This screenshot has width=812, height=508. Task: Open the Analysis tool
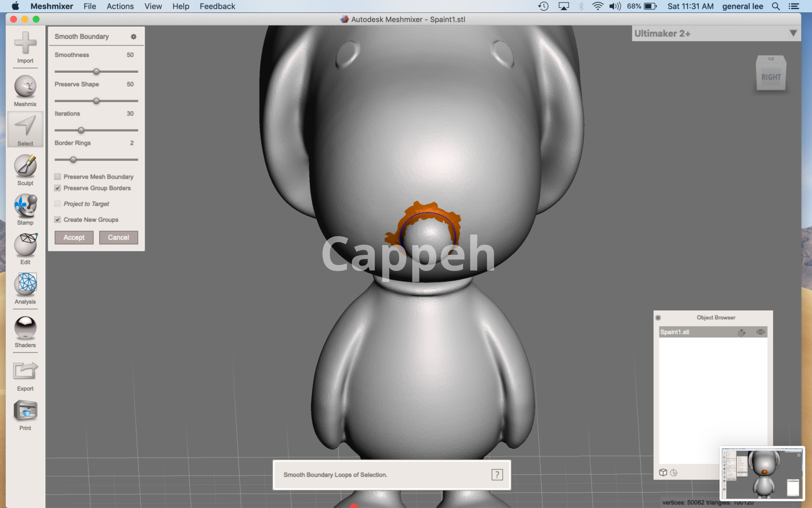(x=25, y=285)
